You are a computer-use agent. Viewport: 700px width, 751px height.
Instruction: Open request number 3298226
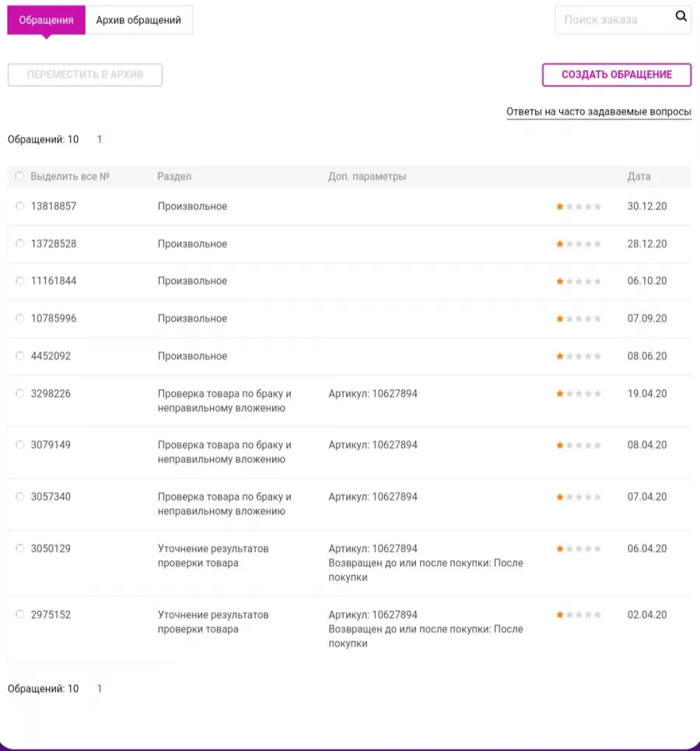click(x=51, y=394)
